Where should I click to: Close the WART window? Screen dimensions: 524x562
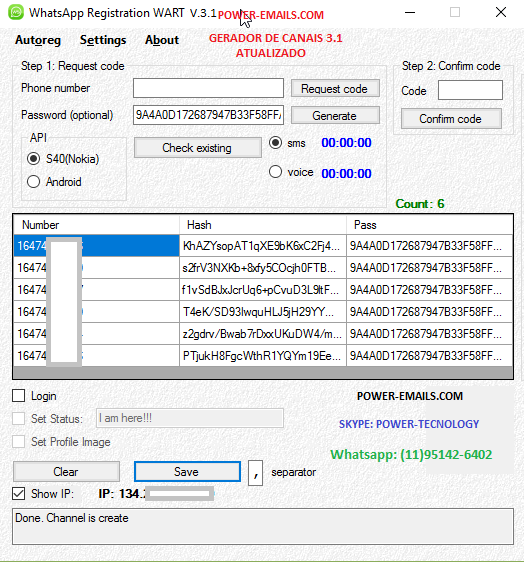[501, 13]
